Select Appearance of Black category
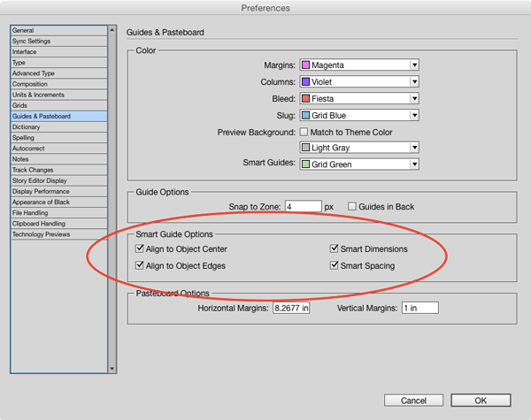This screenshot has width=531, height=420. pos(59,202)
